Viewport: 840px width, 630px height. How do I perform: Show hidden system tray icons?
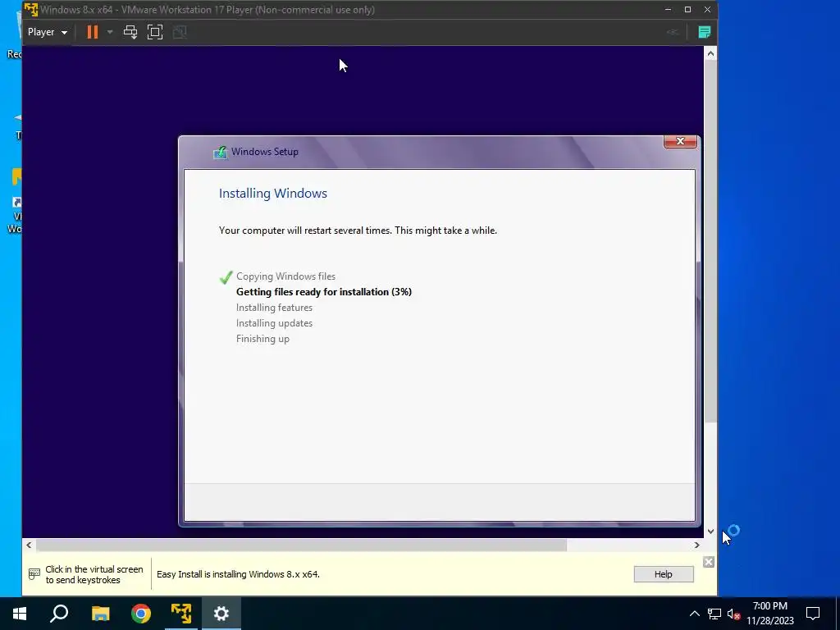click(694, 614)
